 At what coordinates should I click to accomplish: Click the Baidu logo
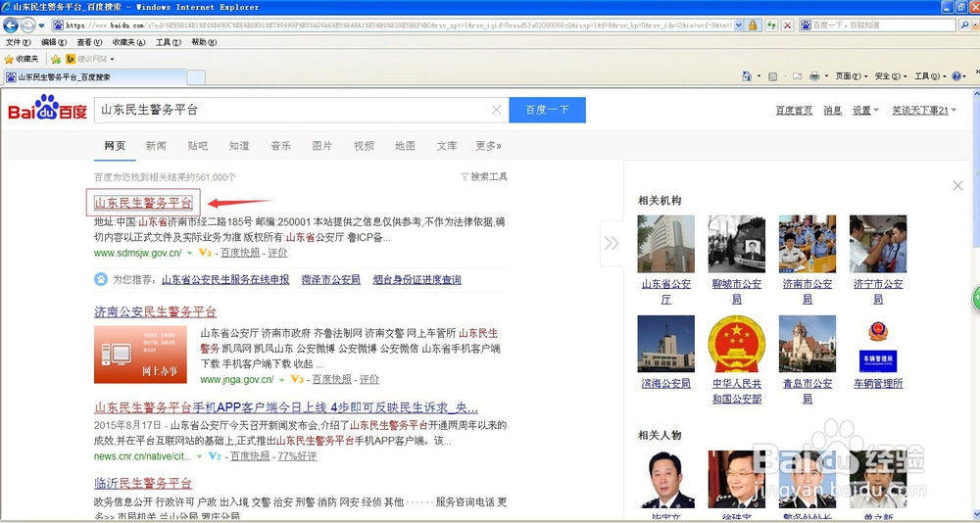[47, 109]
